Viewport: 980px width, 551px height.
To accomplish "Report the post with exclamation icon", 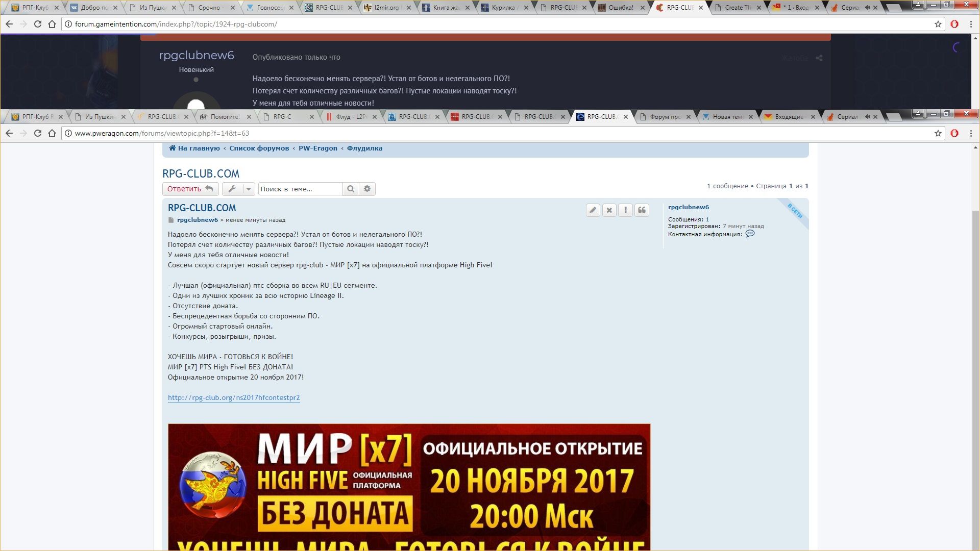I will tap(625, 210).
